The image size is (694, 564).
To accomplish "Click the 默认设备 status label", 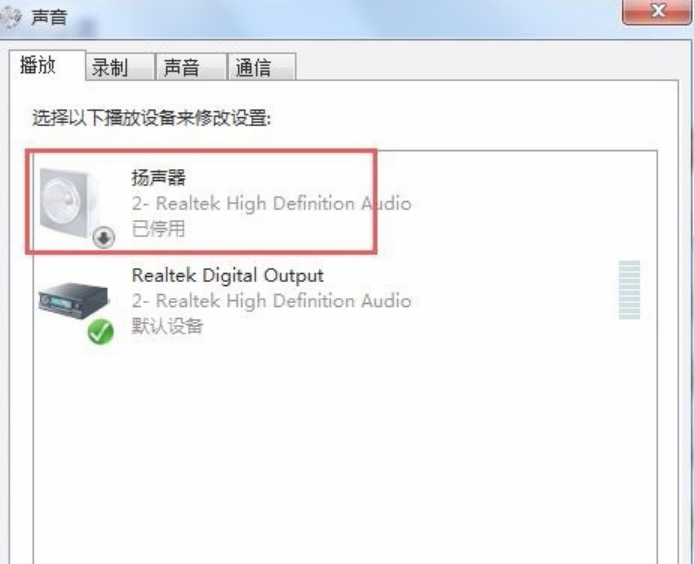I will 167,326.
